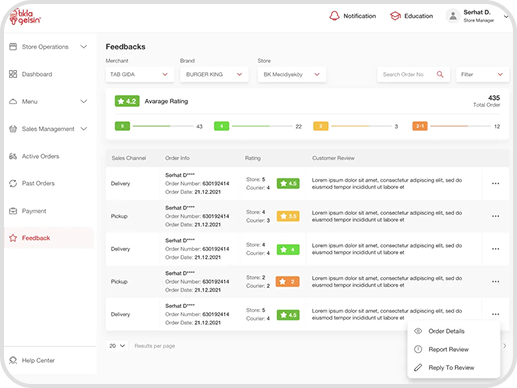Click Past Orders refresh icon

13,183
